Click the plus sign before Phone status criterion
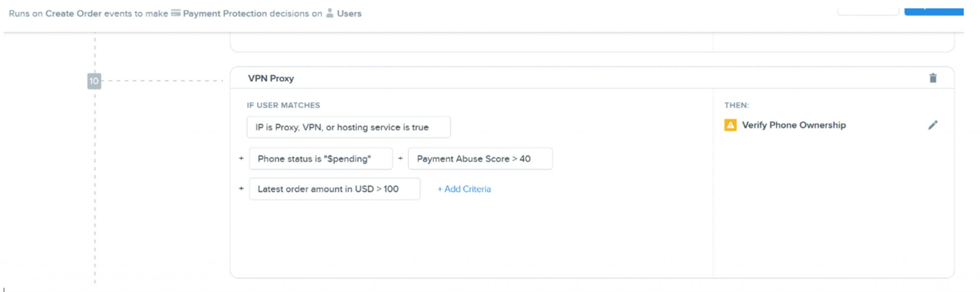The height and width of the screenshot is (292, 980). (x=241, y=159)
